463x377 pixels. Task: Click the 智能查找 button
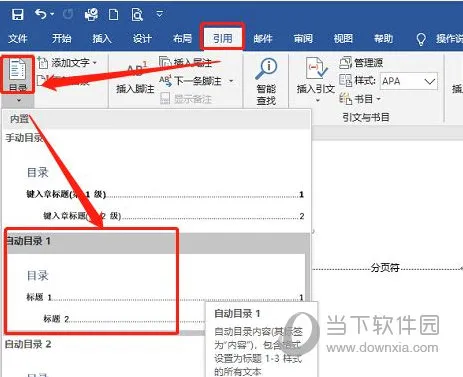(x=266, y=81)
